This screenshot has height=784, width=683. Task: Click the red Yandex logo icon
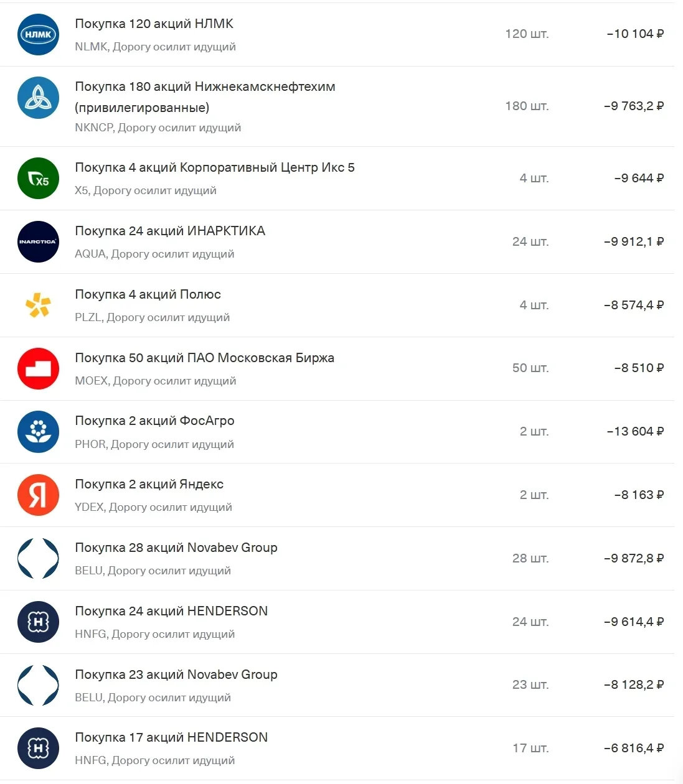[38, 495]
